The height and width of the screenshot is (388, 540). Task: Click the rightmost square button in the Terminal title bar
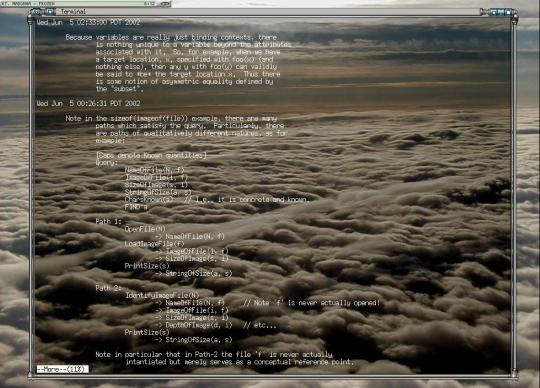click(508, 12)
